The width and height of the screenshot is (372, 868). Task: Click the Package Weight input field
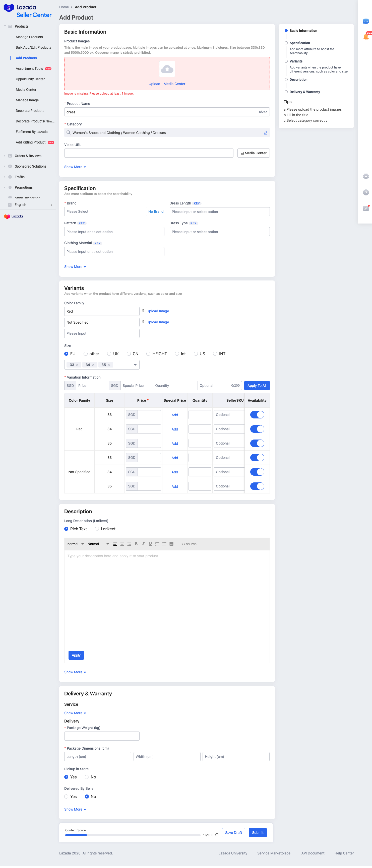(x=102, y=736)
